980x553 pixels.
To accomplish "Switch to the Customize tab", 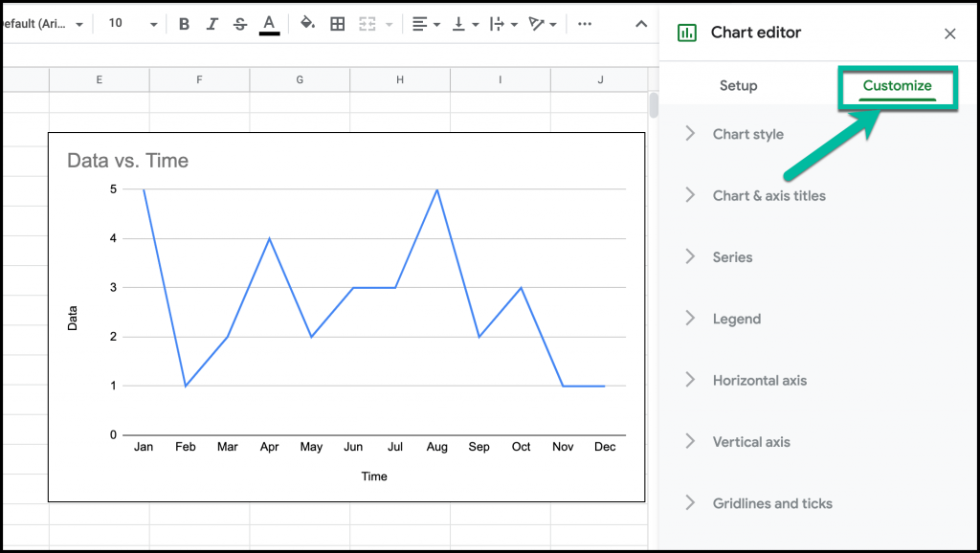I will (x=897, y=85).
